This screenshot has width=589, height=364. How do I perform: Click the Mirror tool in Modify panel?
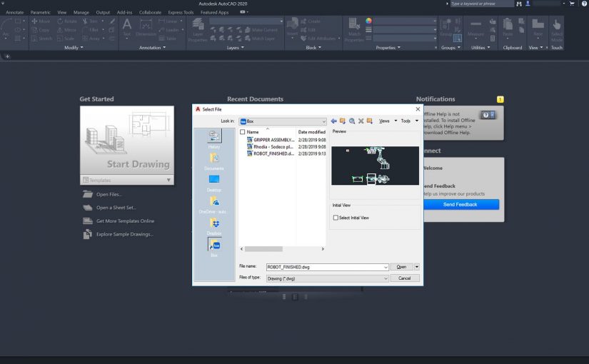[x=67, y=30]
